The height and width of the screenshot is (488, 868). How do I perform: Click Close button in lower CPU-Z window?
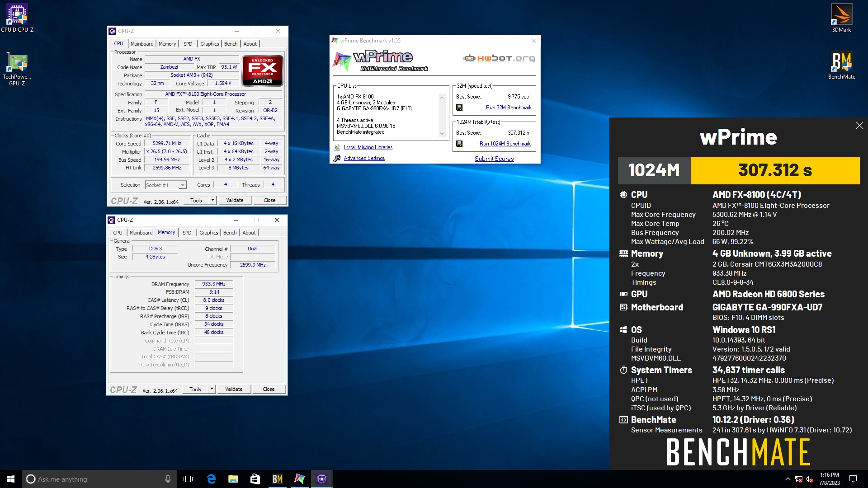pos(269,389)
